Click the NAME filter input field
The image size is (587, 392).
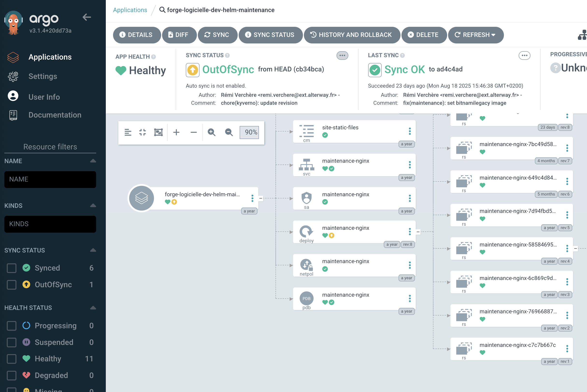(50, 180)
